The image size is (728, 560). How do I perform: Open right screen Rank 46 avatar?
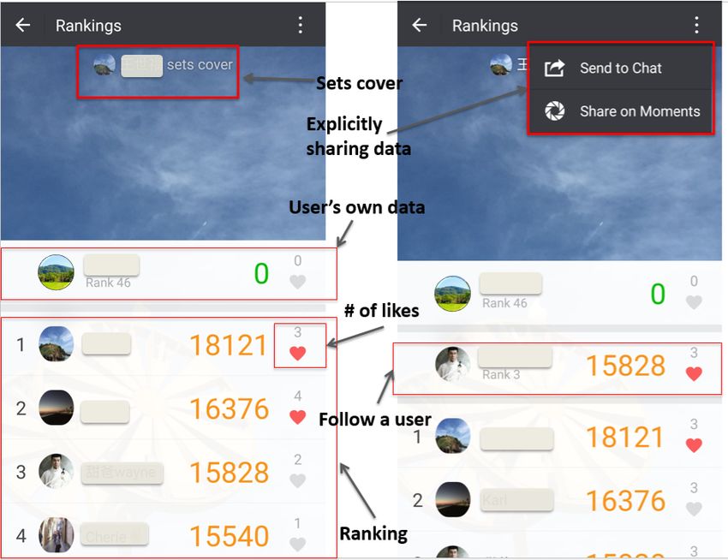(452, 293)
